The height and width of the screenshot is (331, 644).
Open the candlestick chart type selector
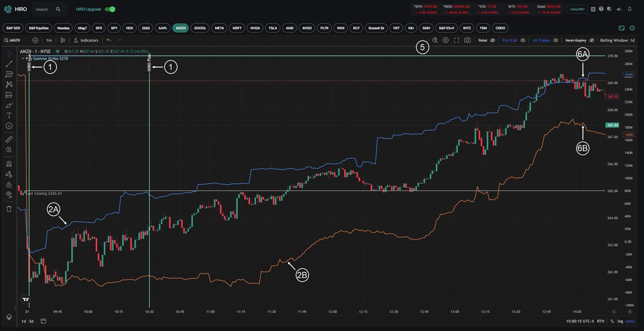tap(63, 40)
